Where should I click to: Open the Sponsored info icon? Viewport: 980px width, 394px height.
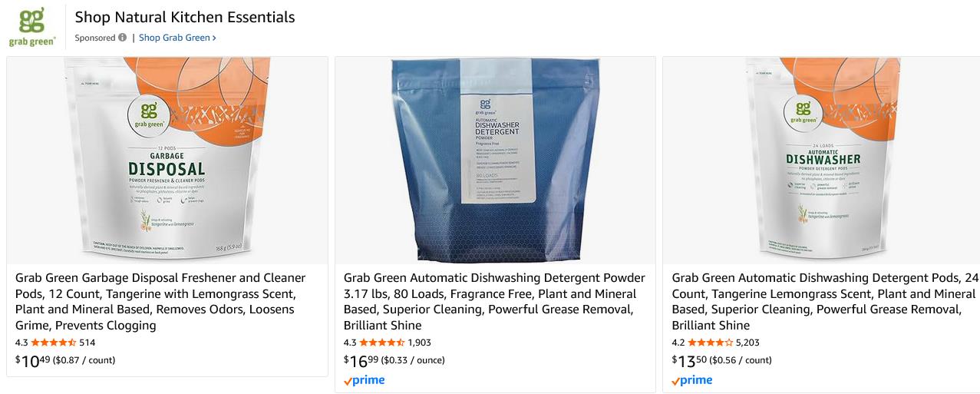(122, 38)
